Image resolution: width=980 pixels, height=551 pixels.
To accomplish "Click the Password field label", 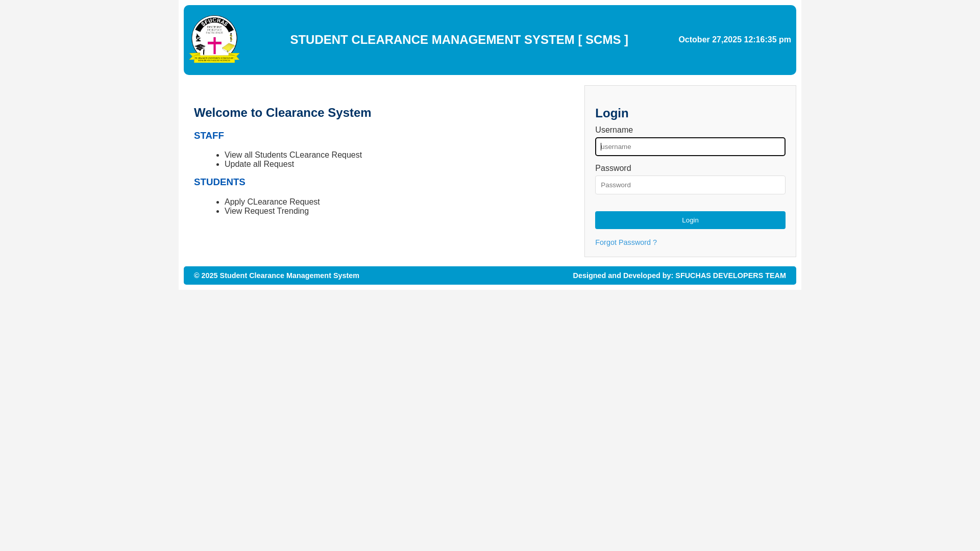I will (612, 168).
